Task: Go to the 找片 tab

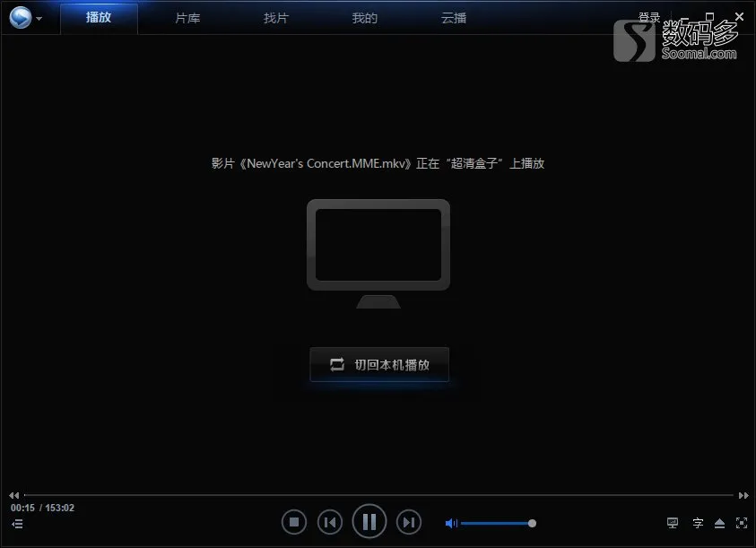Action: coord(276,18)
